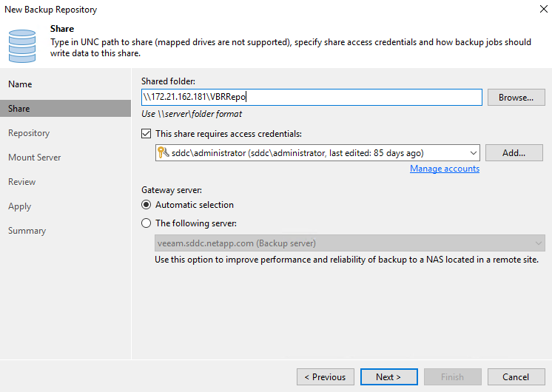Viewport: 552px width, 392px height.
Task: Choose 'The following server' radio option
Action: tap(146, 223)
